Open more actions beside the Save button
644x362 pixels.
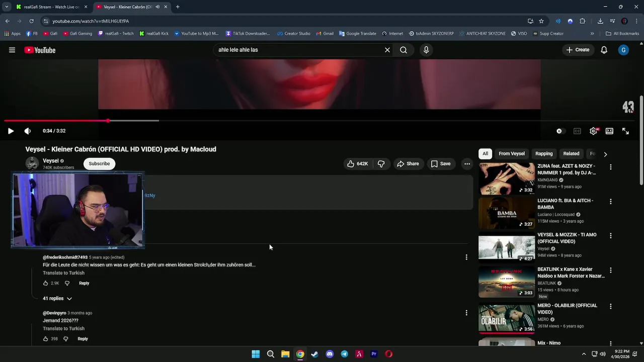(467, 163)
